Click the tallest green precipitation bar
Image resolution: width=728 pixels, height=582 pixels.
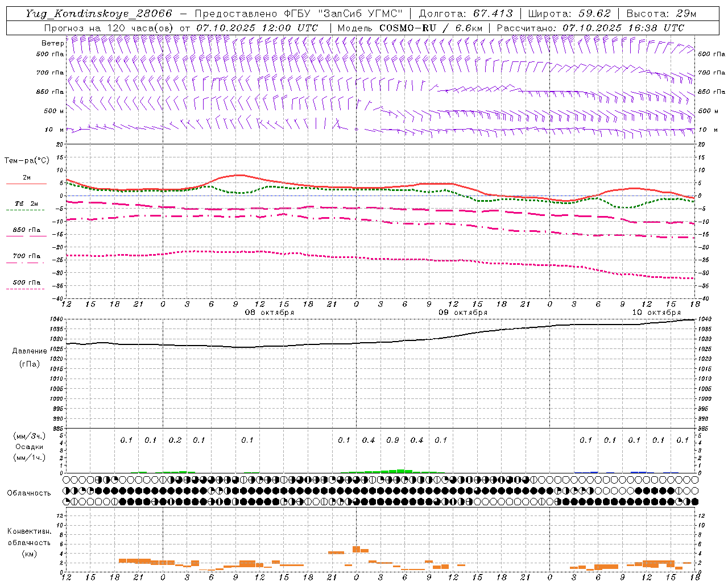(401, 471)
